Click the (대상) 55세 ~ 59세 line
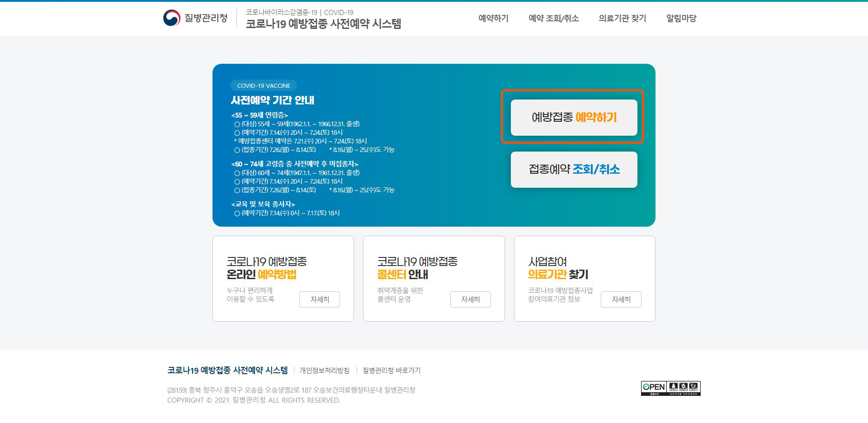 coord(297,124)
